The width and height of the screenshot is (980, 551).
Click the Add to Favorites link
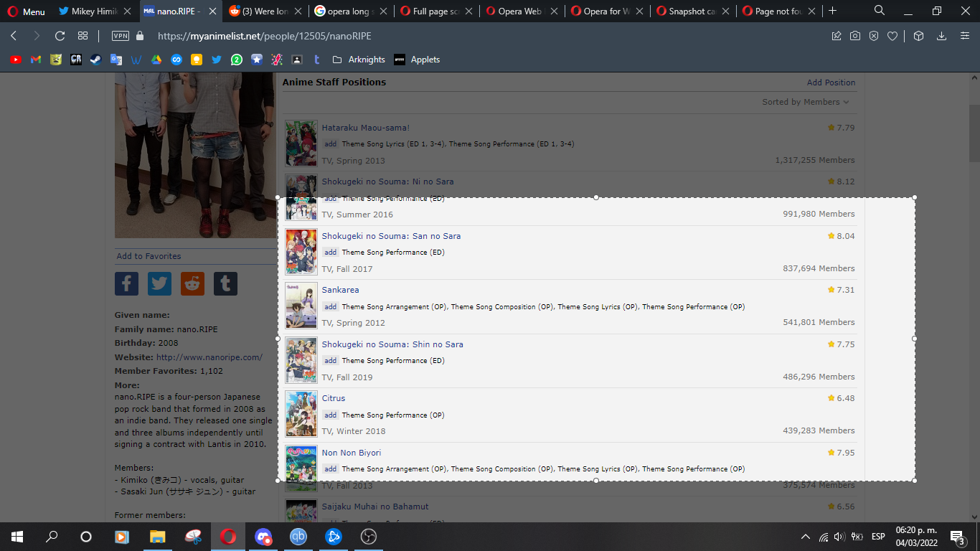[x=149, y=256]
